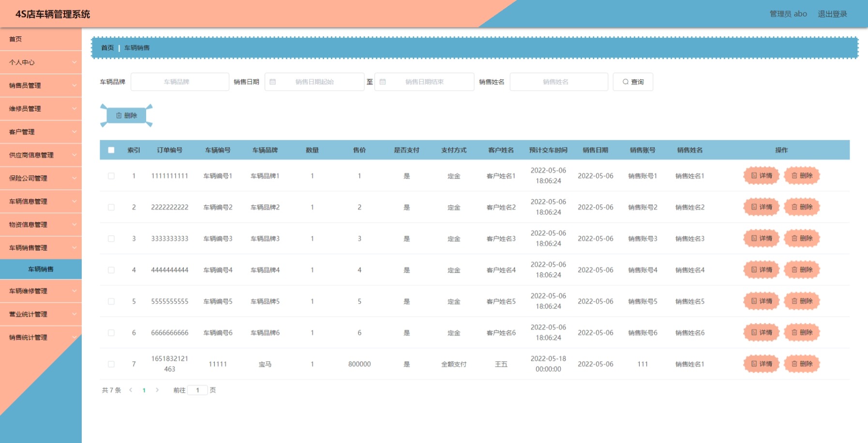868x443 pixels.
Task: Go to 首页 in the sidebar
Action: [41, 39]
